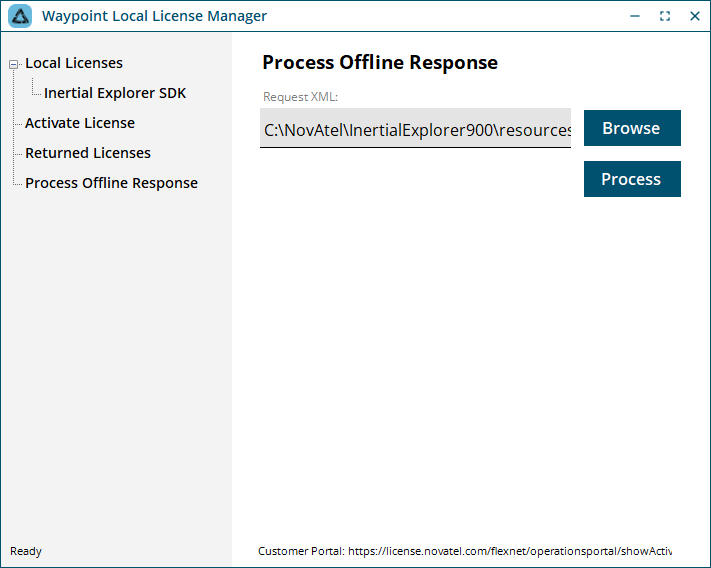711x568 pixels.
Task: Maximize the License Manager window
Action: [665, 16]
